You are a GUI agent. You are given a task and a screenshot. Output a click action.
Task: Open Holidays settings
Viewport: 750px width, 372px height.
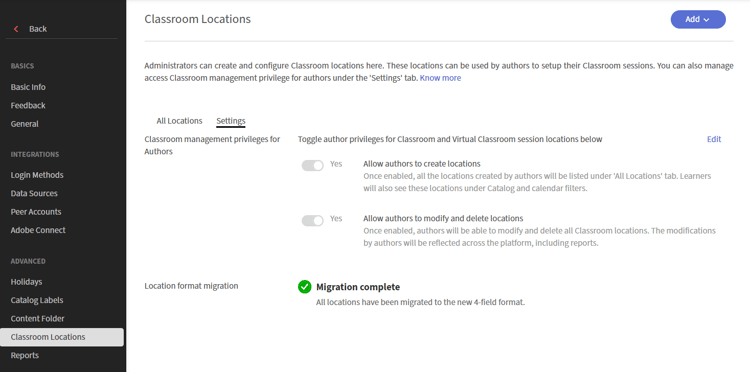[26, 282]
